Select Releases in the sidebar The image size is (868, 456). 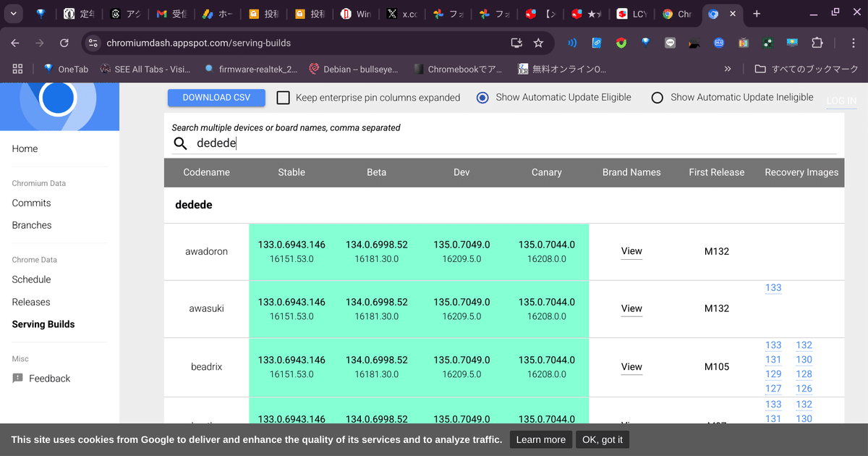(31, 302)
